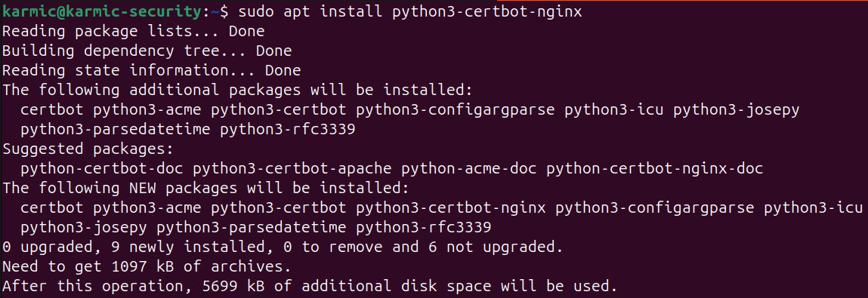Image resolution: width=868 pixels, height=298 pixels.
Task: Click python-certbot-nginx-doc suggested package
Action: [x=654, y=169]
